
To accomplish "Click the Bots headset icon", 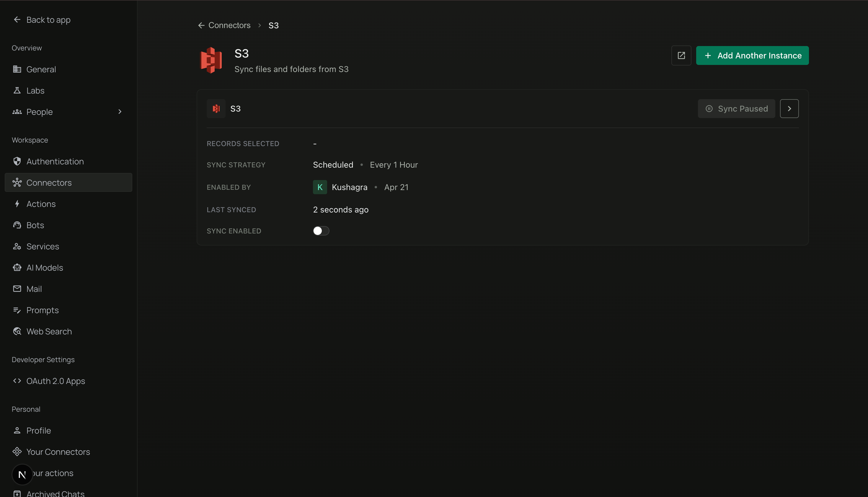I will tap(17, 225).
